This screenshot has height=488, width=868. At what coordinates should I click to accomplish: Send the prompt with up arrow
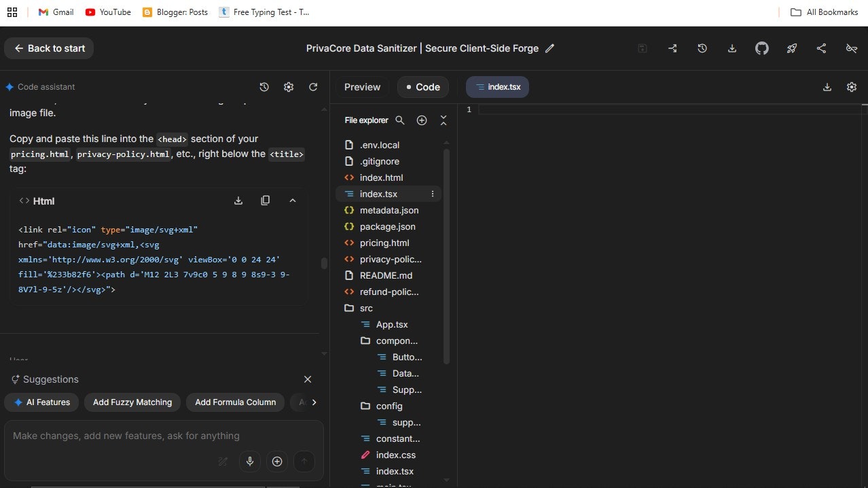[x=304, y=461]
